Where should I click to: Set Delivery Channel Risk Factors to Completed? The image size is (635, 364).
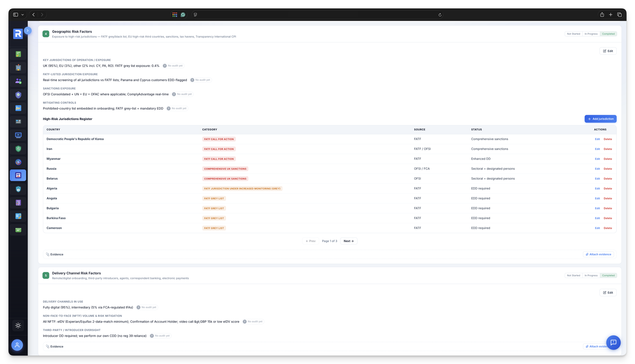[x=608, y=275]
